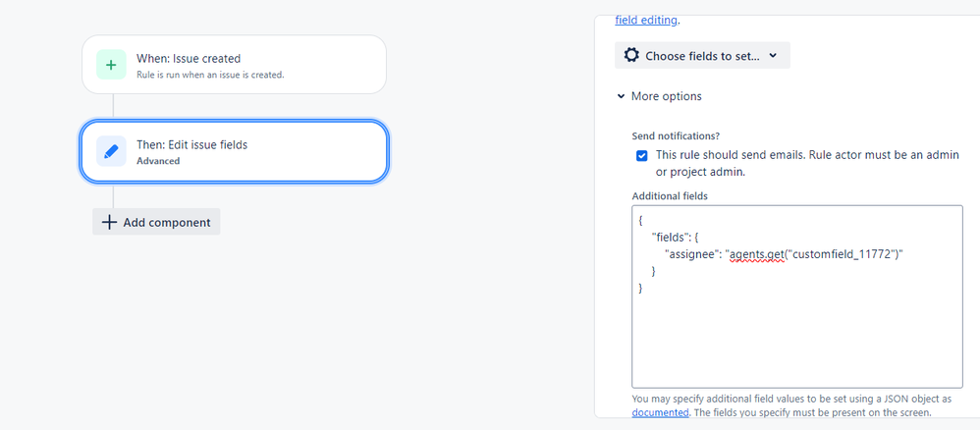Click the checkbox label about sending emails

(x=807, y=163)
